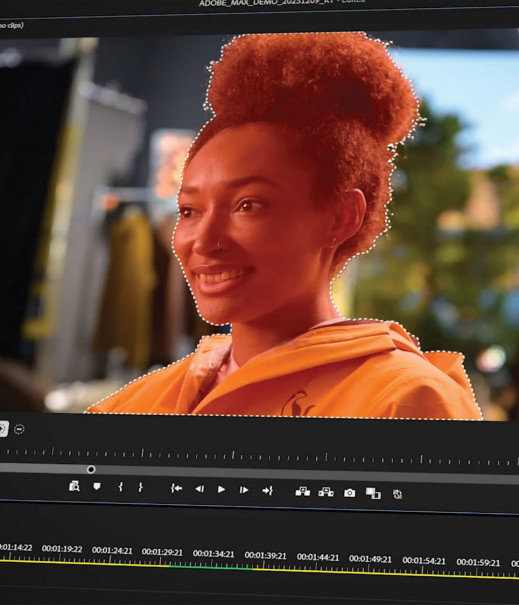
Task: Click timeline ruler at 00:01:49:21
Action: 370,559
